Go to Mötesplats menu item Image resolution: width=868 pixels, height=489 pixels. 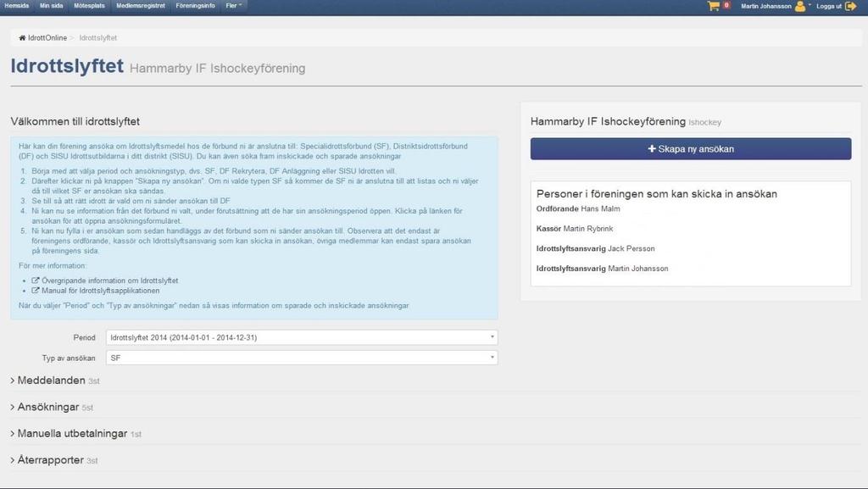pos(89,6)
